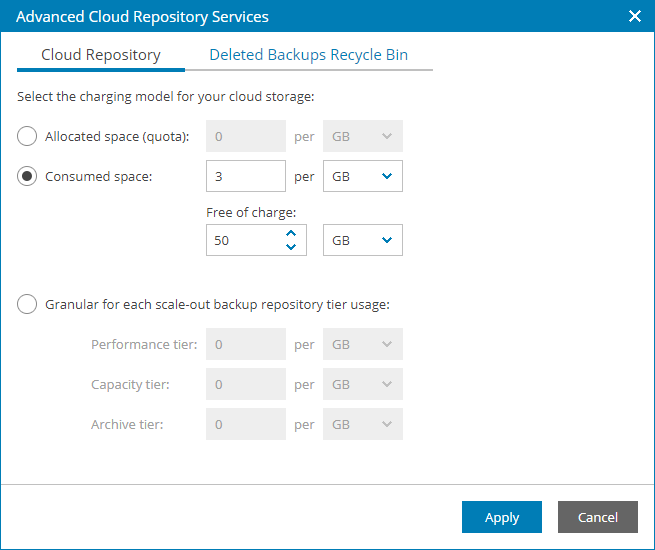Switch to Deleted Backups Recycle Bin tab
Screen dimensions: 655x550
tap(308, 55)
